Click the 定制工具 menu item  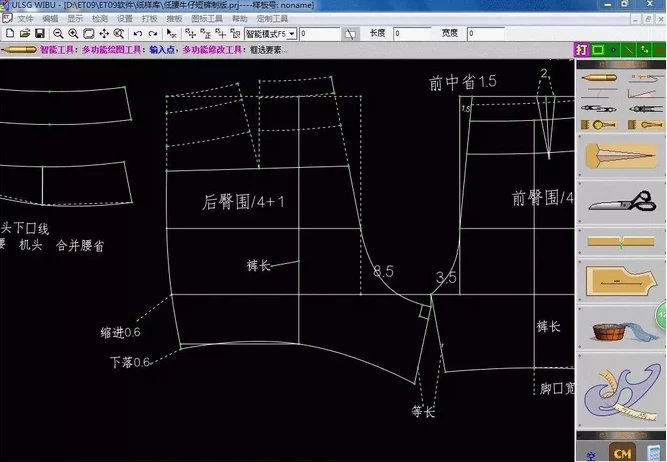272,19
